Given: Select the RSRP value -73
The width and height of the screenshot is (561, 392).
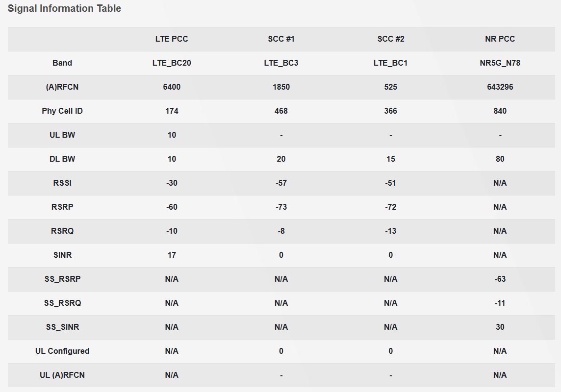Looking at the screenshot, I should (x=281, y=207).
